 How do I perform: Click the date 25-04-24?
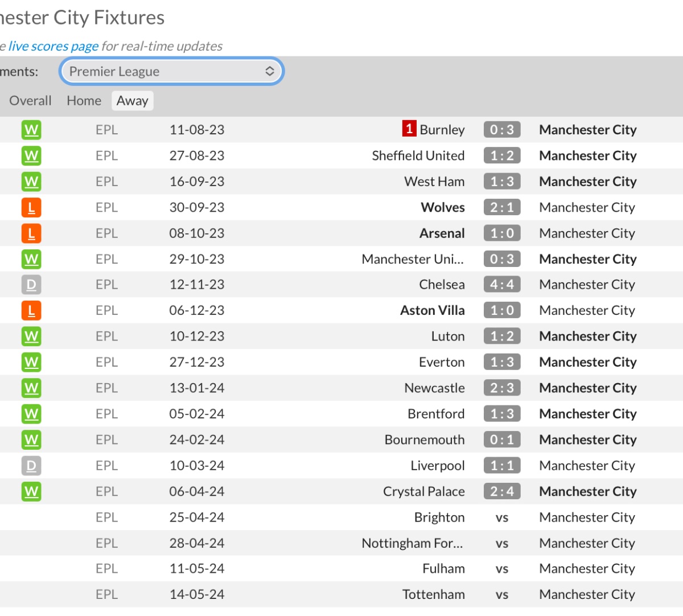(x=197, y=518)
